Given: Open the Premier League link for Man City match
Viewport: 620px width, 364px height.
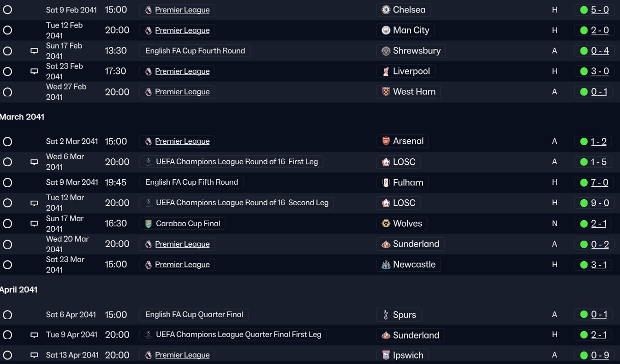Looking at the screenshot, I should click(x=182, y=30).
